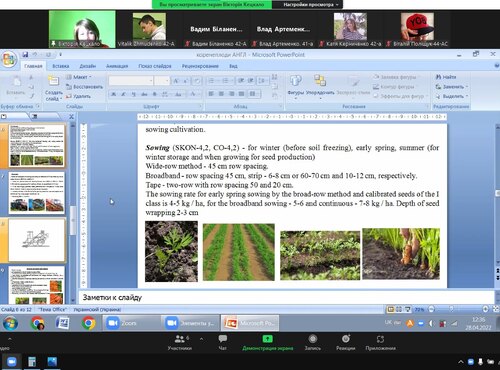Open Word from shared taskbar
The image size is (500, 370).
63,323
